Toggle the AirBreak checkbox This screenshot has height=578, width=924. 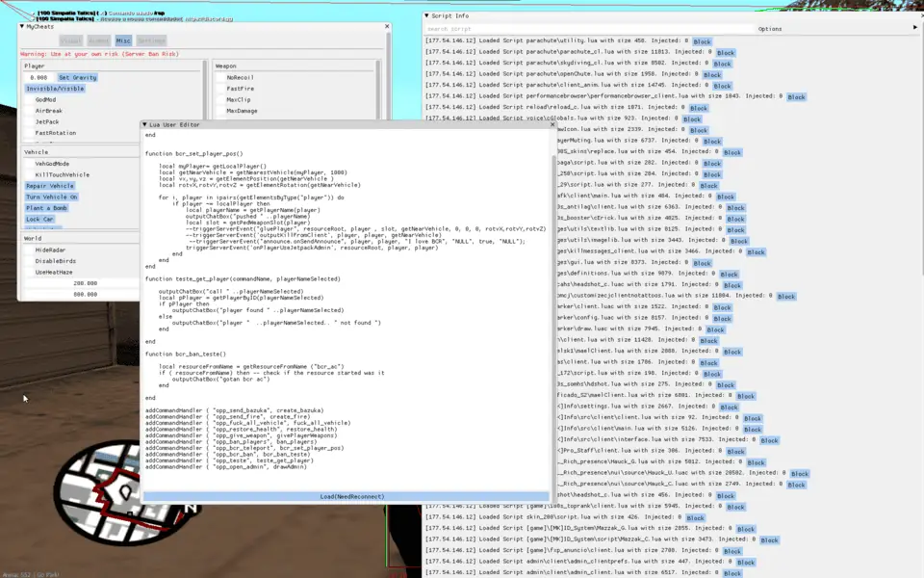pos(28,111)
